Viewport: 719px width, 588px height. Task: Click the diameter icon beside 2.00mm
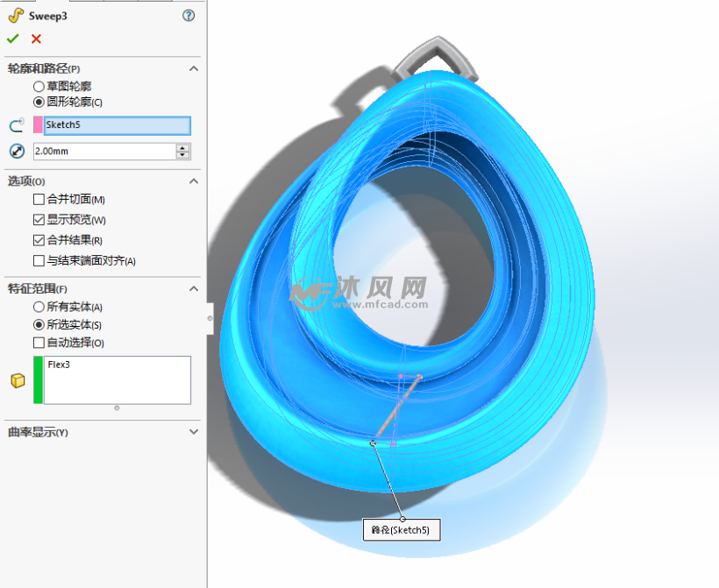17,151
